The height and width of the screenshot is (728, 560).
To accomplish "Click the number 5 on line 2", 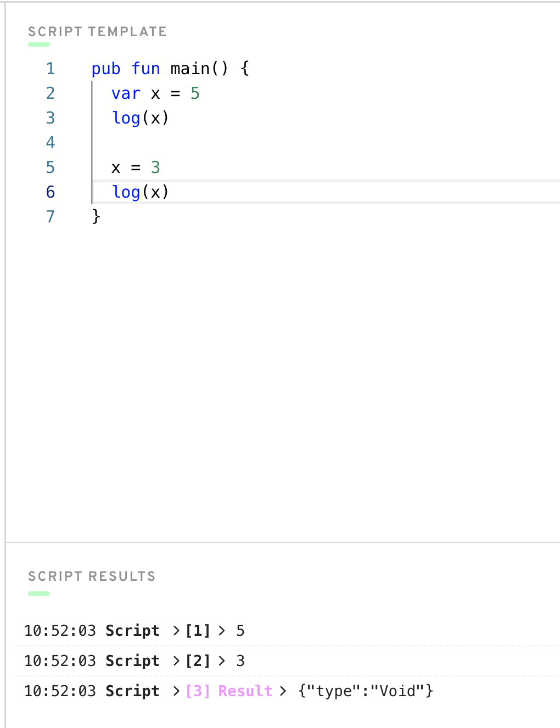I will (195, 93).
